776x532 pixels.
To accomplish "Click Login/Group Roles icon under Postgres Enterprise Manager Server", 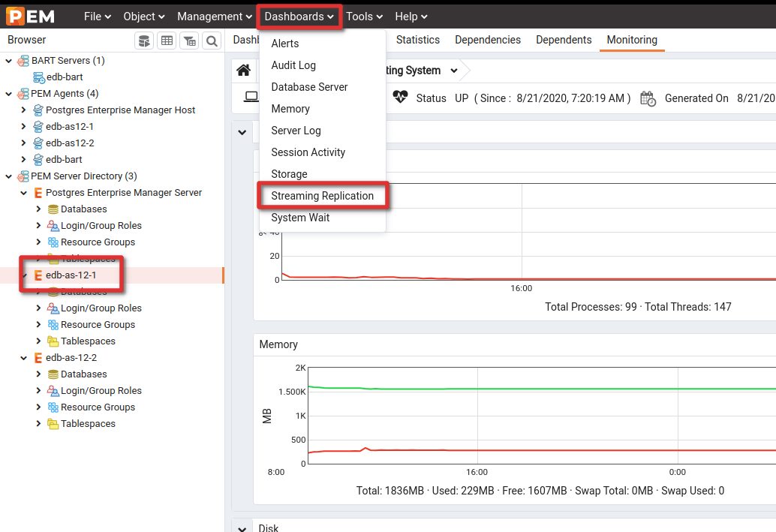I will [x=53, y=226].
